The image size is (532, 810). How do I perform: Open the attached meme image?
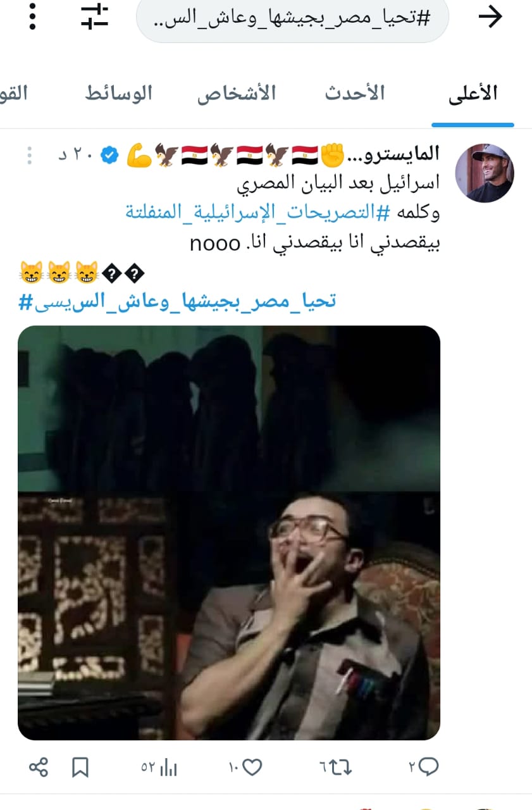(229, 533)
